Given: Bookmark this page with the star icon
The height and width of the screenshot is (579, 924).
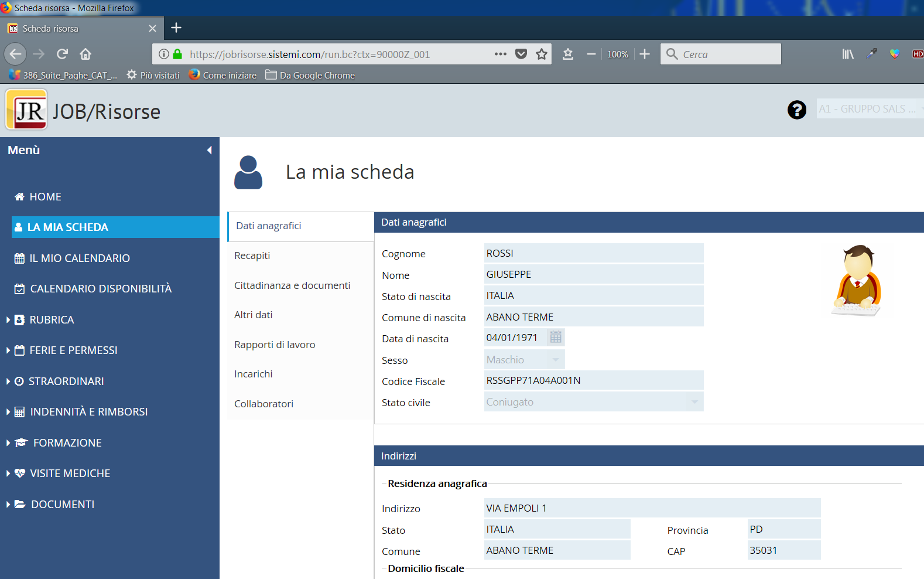Looking at the screenshot, I should coord(542,55).
